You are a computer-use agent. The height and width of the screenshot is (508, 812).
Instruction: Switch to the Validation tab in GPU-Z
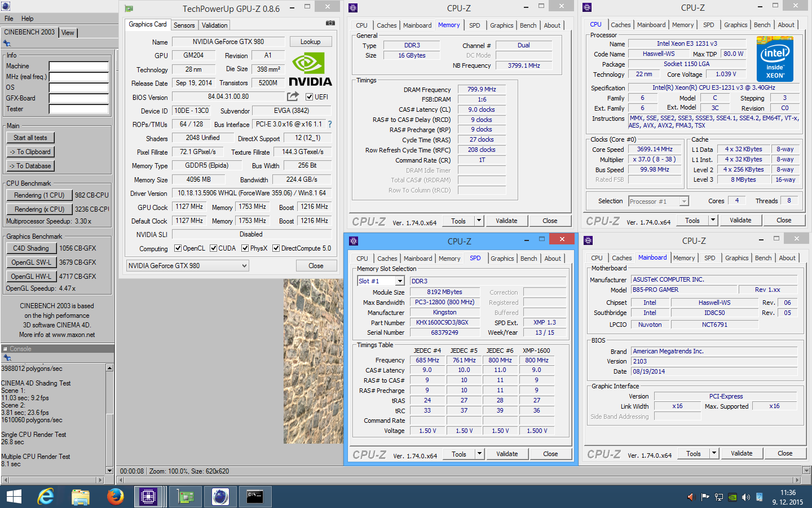(x=215, y=25)
